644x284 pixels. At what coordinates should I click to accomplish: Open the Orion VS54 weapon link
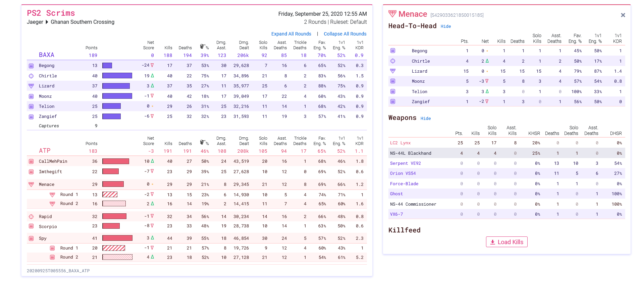(x=403, y=173)
